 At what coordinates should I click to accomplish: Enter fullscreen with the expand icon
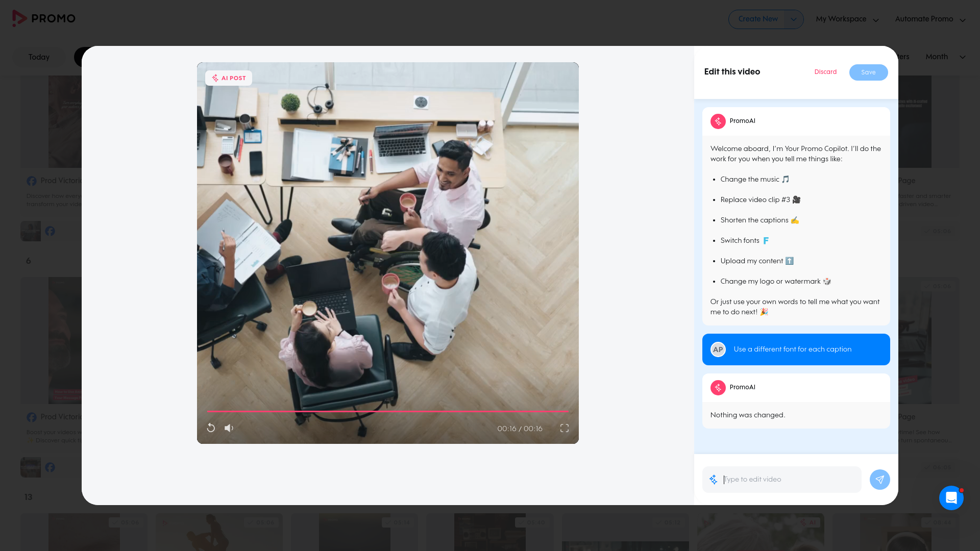tap(565, 428)
